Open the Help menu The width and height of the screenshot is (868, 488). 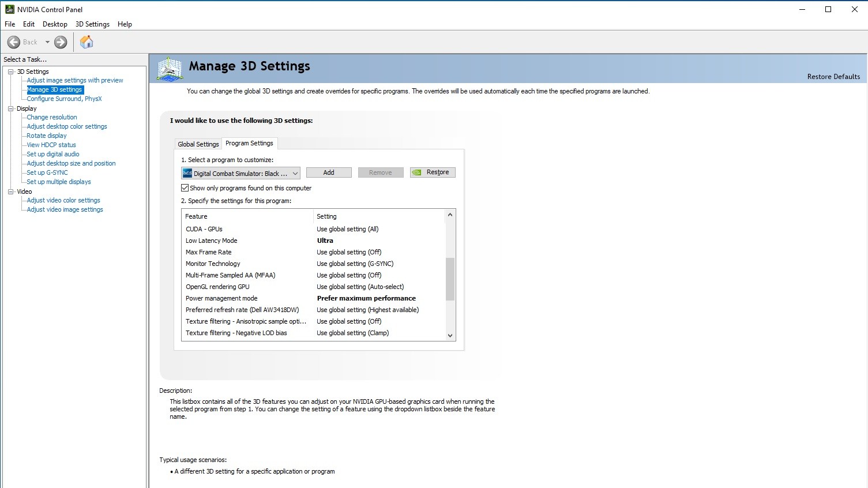125,24
